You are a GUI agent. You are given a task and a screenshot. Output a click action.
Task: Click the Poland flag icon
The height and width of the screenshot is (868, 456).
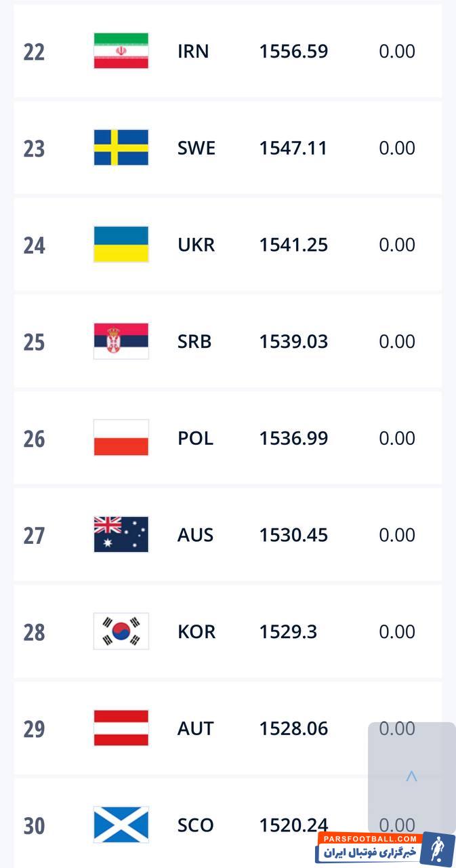121,438
